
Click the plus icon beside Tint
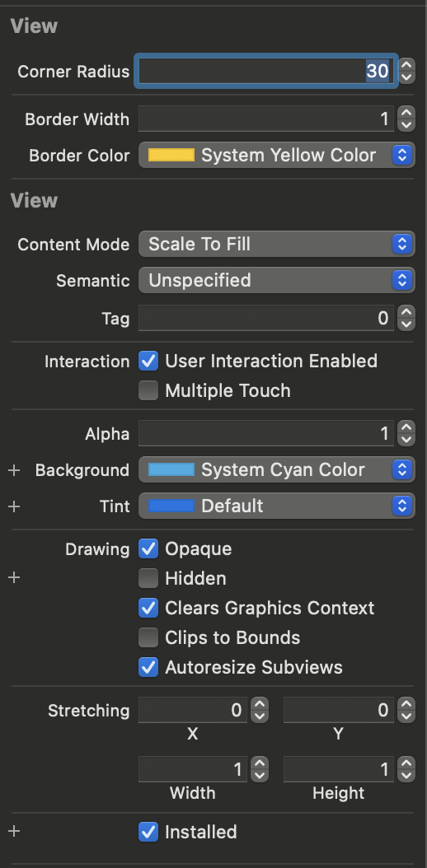click(x=14, y=506)
